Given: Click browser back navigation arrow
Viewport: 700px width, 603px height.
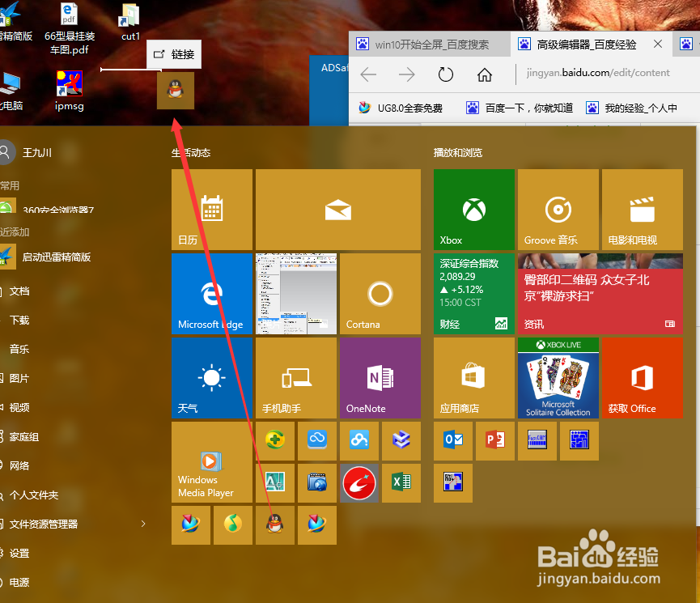Looking at the screenshot, I should coord(368,74).
